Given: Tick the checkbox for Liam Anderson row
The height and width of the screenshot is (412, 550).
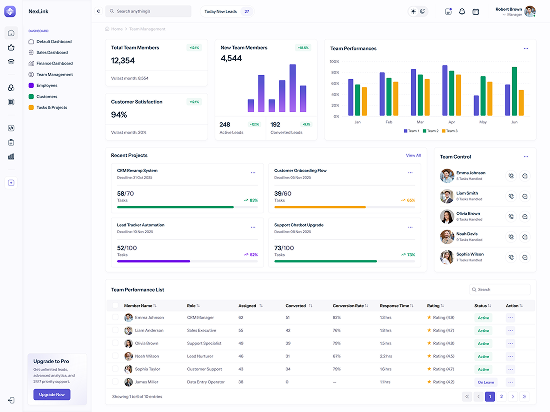Looking at the screenshot, I should pyautogui.click(x=115, y=330).
